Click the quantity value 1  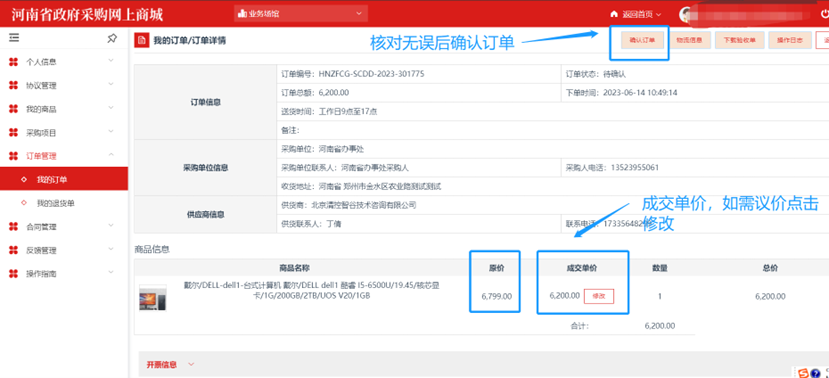click(659, 296)
